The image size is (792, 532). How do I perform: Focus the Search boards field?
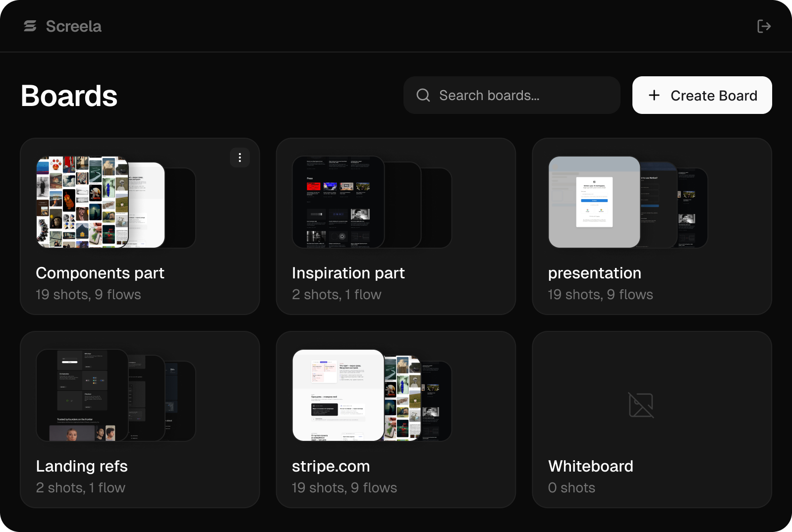511,95
